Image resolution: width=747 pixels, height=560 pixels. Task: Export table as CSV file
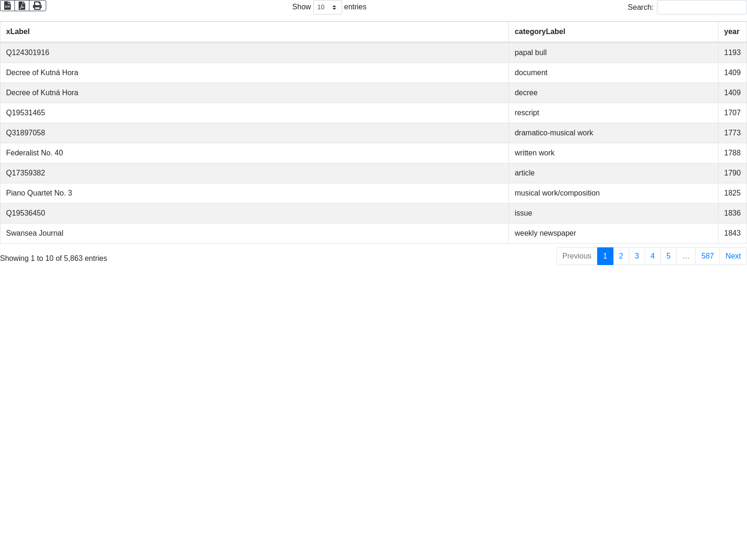point(7,6)
